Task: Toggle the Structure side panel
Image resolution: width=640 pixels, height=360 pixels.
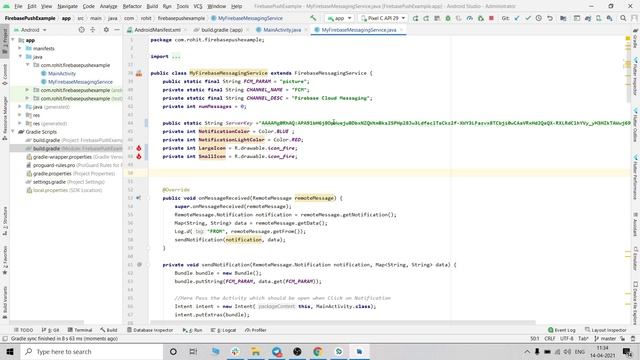Action: [4, 221]
